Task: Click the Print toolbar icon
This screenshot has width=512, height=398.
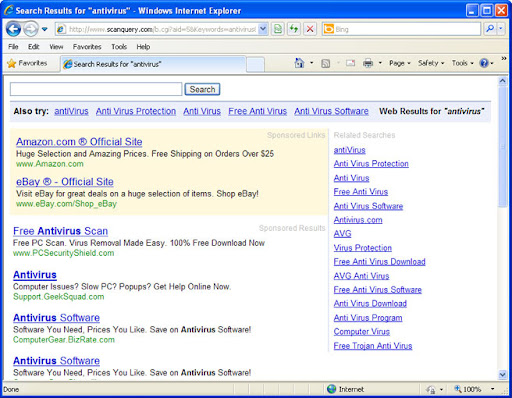Action: [368, 63]
